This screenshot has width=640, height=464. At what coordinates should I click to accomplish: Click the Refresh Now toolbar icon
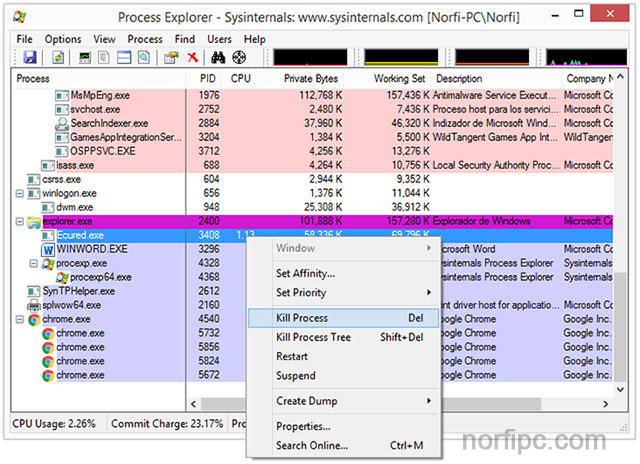[x=58, y=58]
